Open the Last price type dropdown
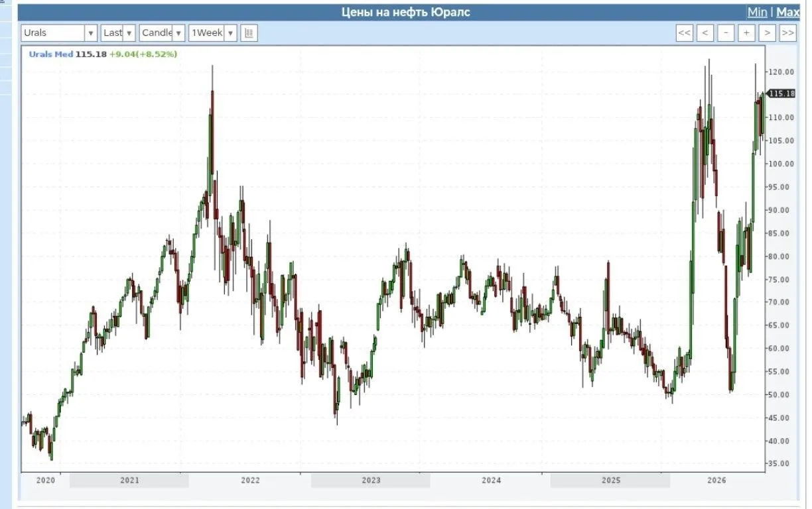 pyautogui.click(x=118, y=32)
